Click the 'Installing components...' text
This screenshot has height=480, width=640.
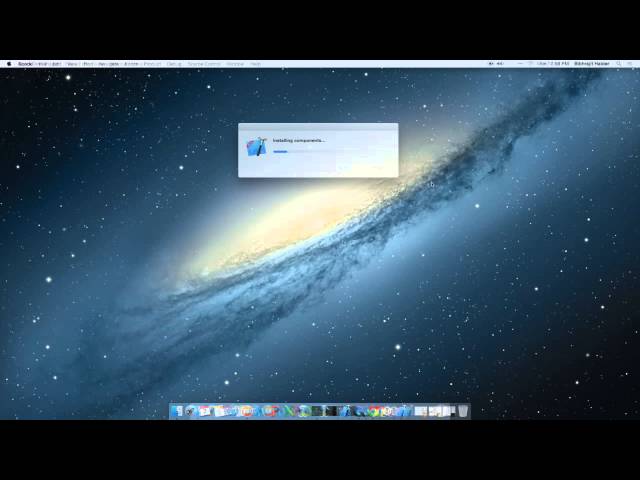(x=299, y=140)
